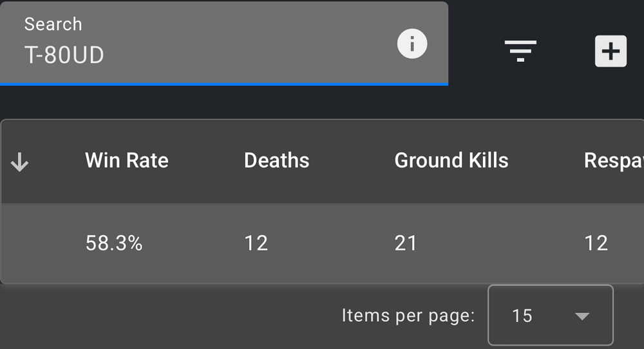Click the info icon in search field
Image resolution: width=644 pixels, height=349 pixels.
412,45
